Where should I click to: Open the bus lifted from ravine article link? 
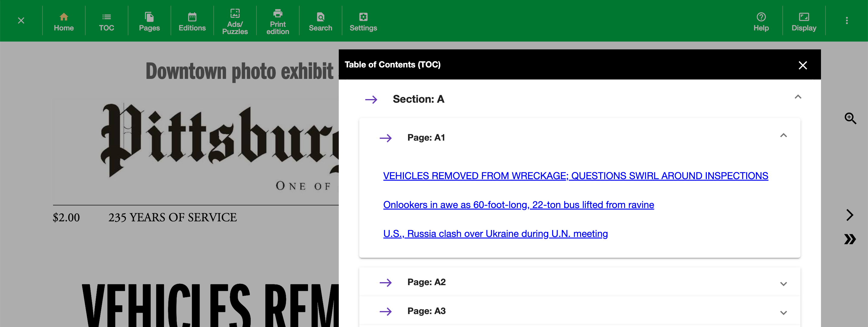point(518,205)
